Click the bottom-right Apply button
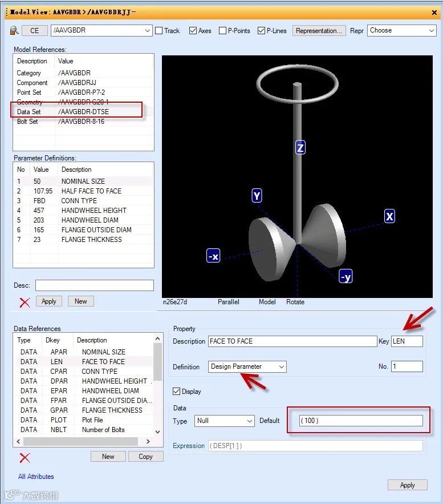 [x=408, y=485]
